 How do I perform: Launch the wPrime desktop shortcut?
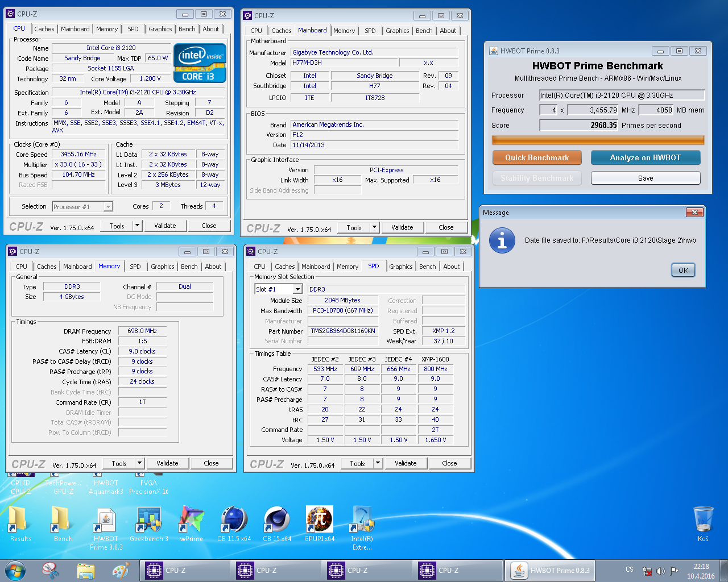coord(191,524)
